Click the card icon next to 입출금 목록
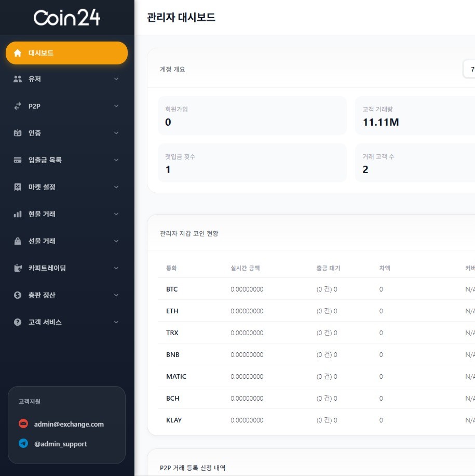 (18, 160)
